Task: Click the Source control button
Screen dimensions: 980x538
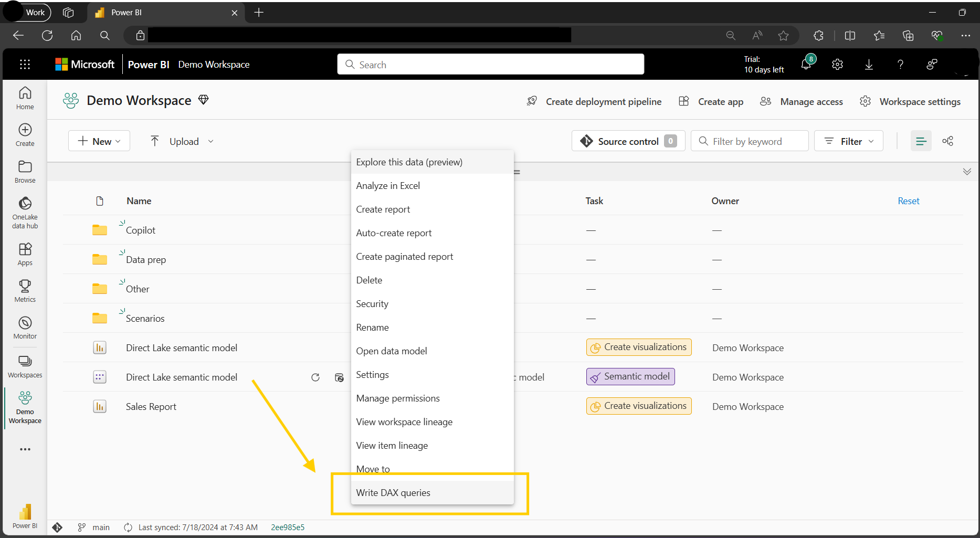Action: coord(628,141)
